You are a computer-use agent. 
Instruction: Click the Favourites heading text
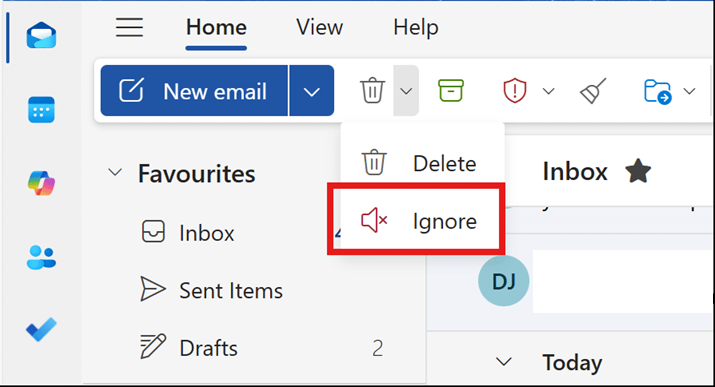(197, 174)
